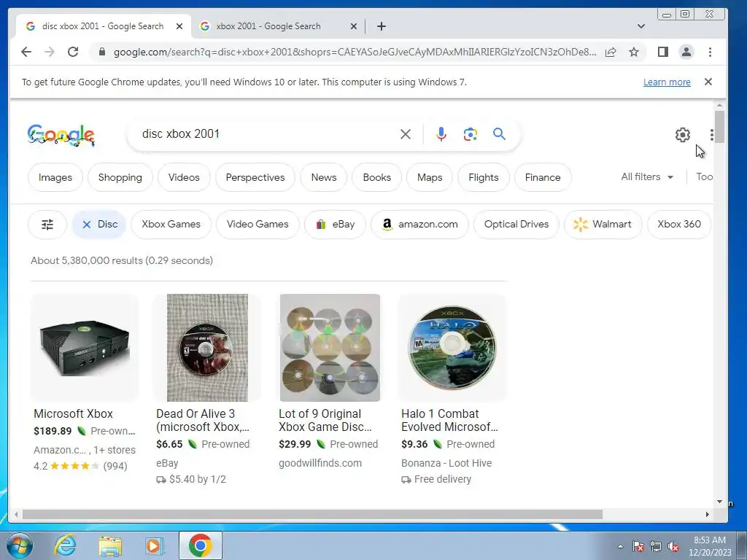Open Lot of 9 Original Xbox listing
The width and height of the screenshot is (747, 560).
coord(325,421)
